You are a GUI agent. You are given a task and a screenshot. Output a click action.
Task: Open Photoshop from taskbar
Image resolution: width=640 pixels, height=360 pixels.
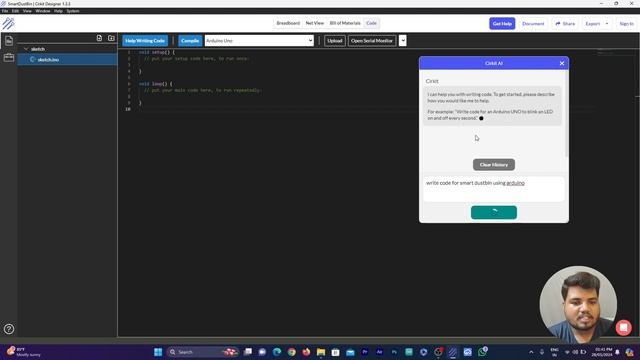(394, 352)
